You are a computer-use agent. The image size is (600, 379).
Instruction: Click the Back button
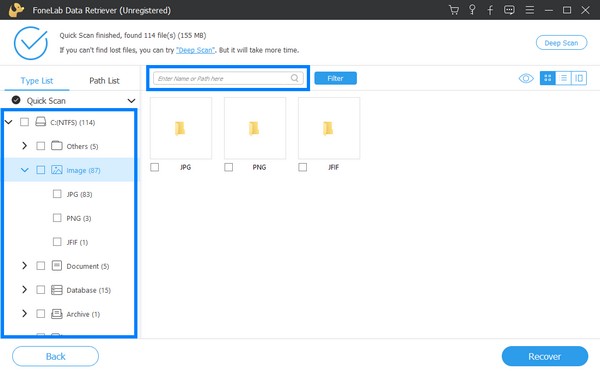[x=55, y=356]
